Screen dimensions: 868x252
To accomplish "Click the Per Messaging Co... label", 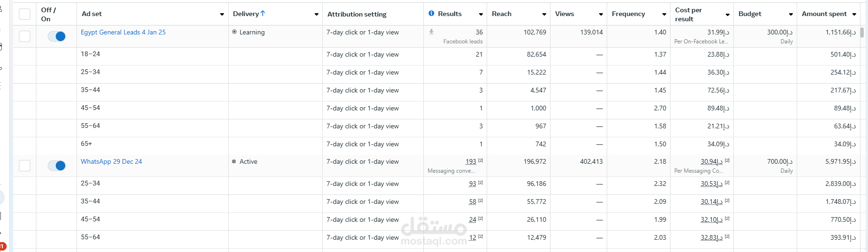I will click(698, 171).
